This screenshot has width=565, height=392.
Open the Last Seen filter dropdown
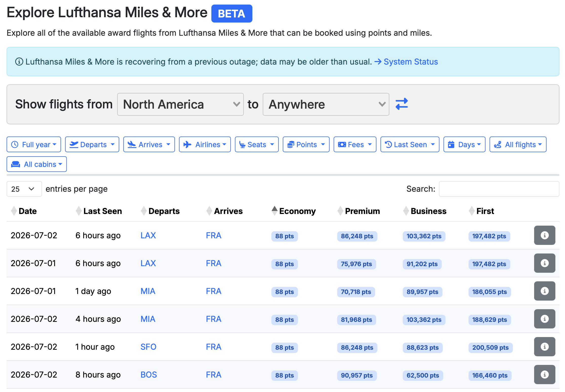click(x=410, y=144)
